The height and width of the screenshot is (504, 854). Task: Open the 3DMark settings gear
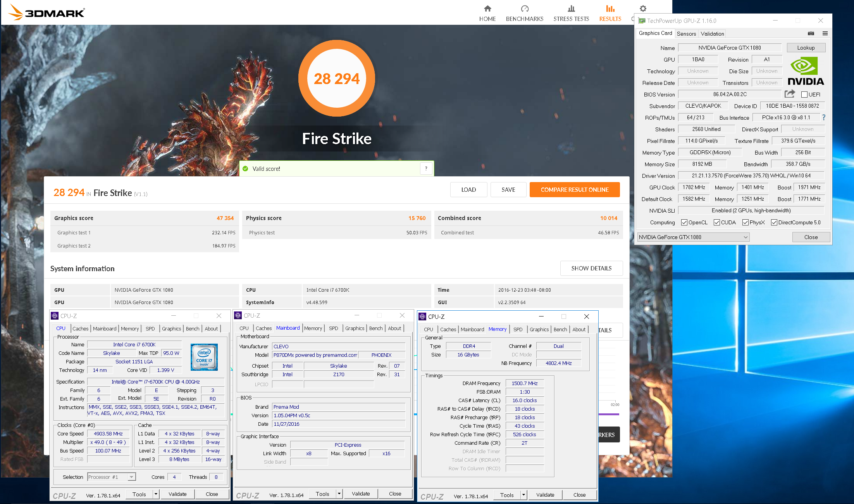point(643,9)
